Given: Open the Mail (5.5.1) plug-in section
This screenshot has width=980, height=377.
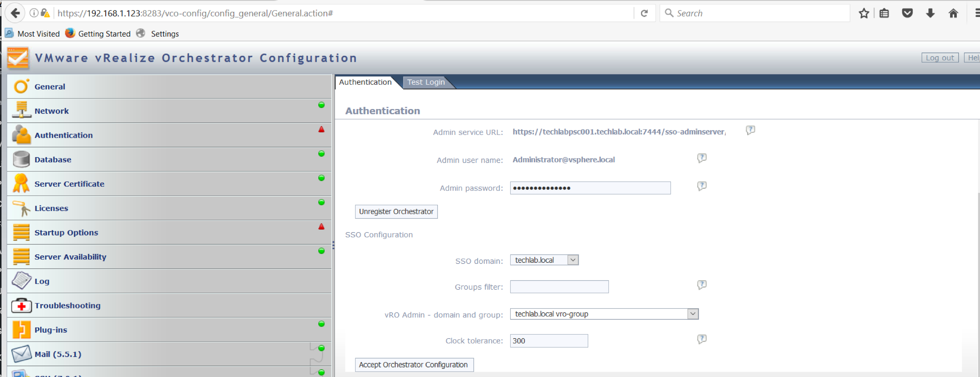Looking at the screenshot, I should [169, 354].
